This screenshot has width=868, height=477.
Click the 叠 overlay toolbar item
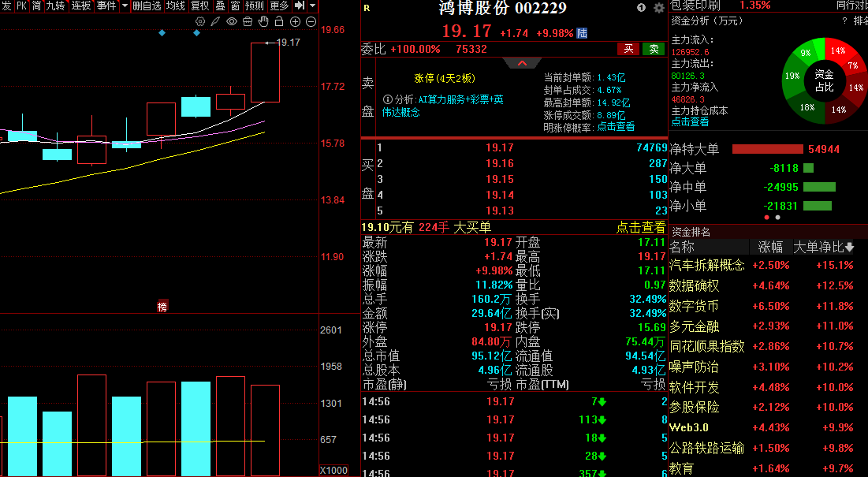220,6
